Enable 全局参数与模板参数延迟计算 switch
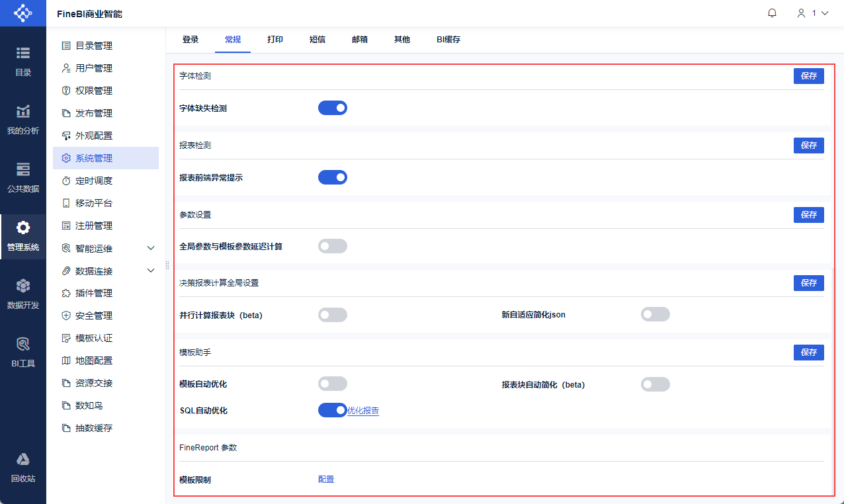This screenshot has width=844, height=504. (333, 246)
